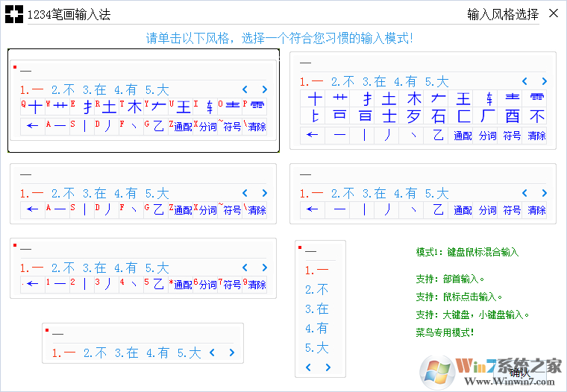Click the 2-labeled 丨 stroke key

(x=82, y=284)
